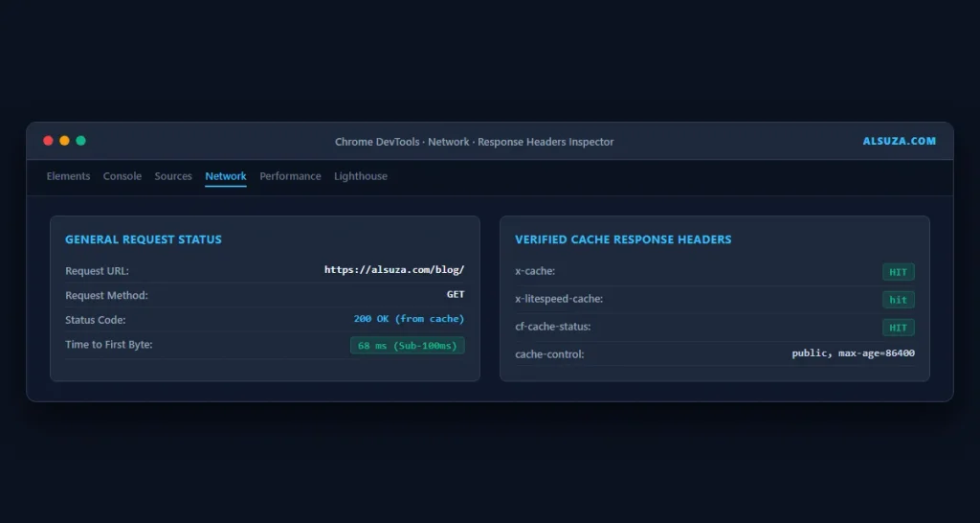Click the Request Method: label
980x523 pixels.
point(106,295)
